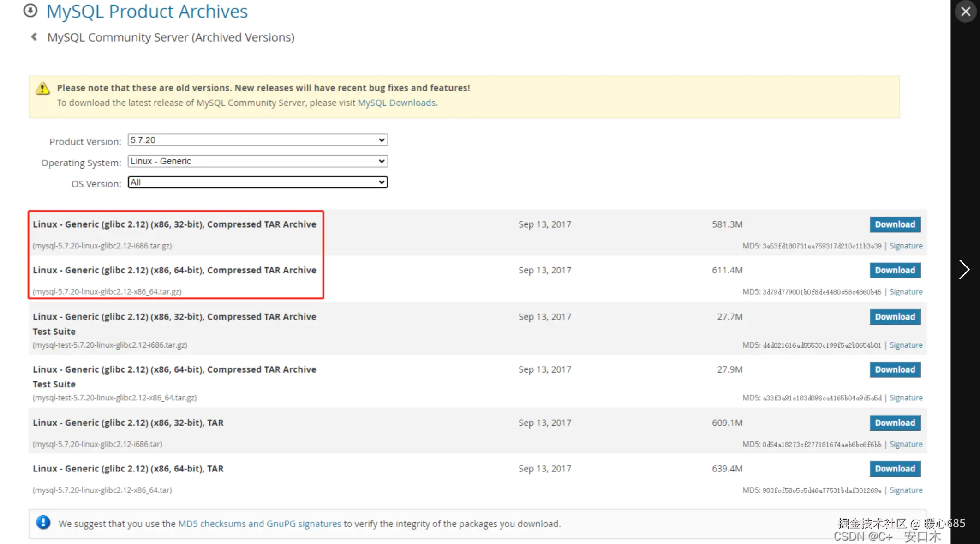Click the yellow warning triangle icon
Screen dimensions: 980x544
pyautogui.click(x=42, y=88)
